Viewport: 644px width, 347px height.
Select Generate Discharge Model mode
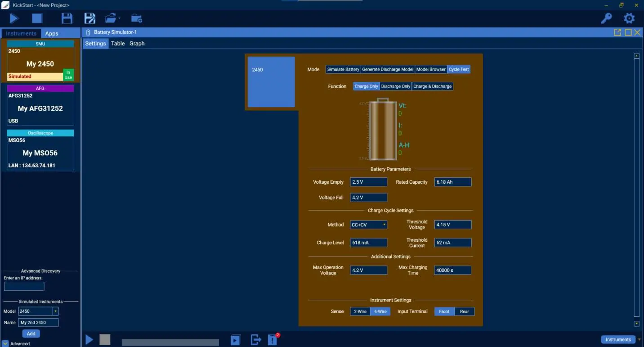click(388, 69)
